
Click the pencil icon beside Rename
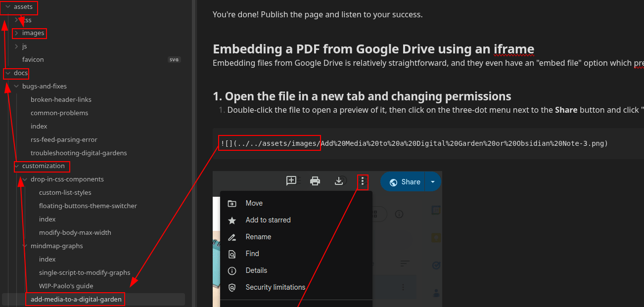coord(231,237)
